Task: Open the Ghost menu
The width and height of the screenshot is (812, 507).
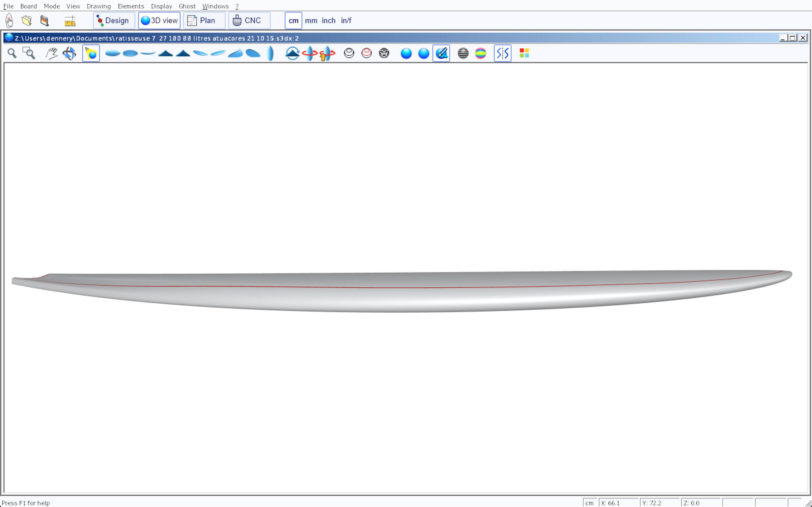Action: (x=187, y=6)
